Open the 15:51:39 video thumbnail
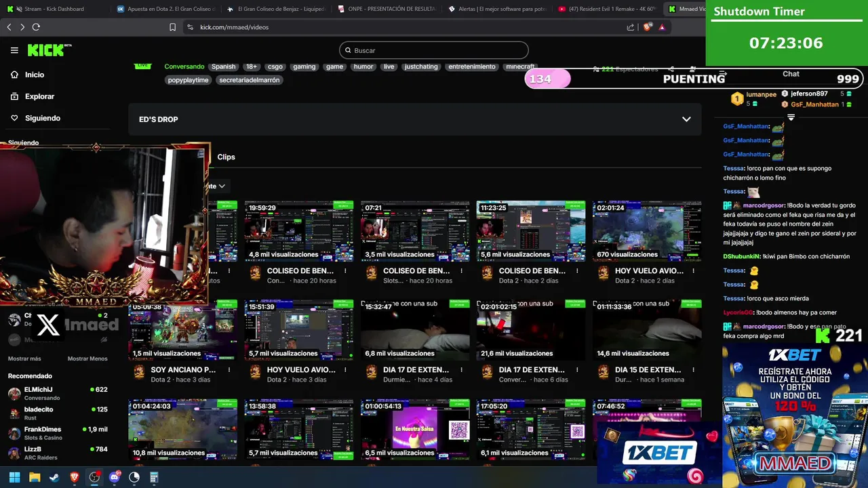Screen dimensions: 868x488 [x=299, y=330]
